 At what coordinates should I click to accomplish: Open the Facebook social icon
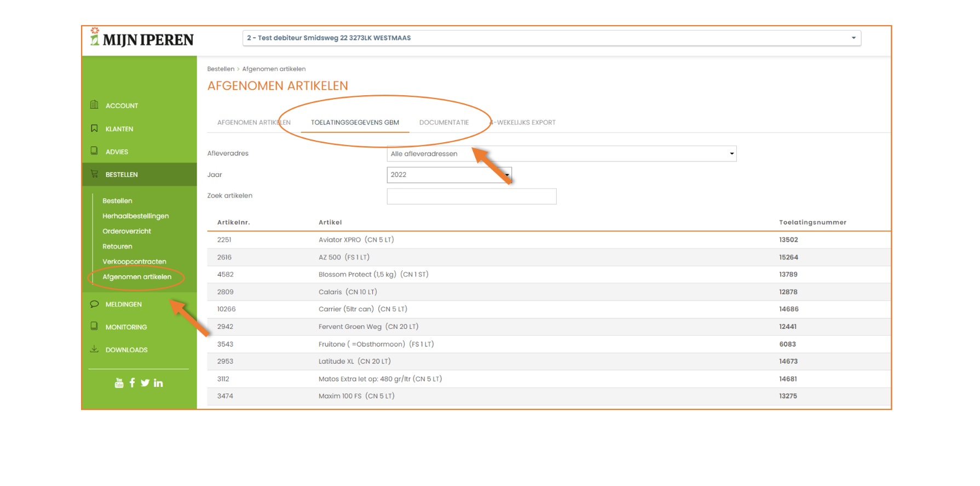(x=132, y=383)
